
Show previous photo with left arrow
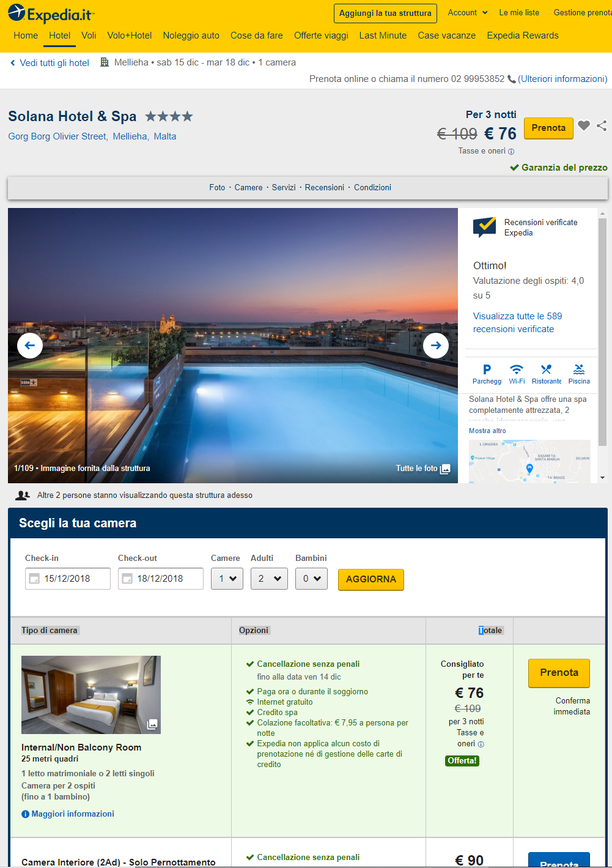pos(30,346)
